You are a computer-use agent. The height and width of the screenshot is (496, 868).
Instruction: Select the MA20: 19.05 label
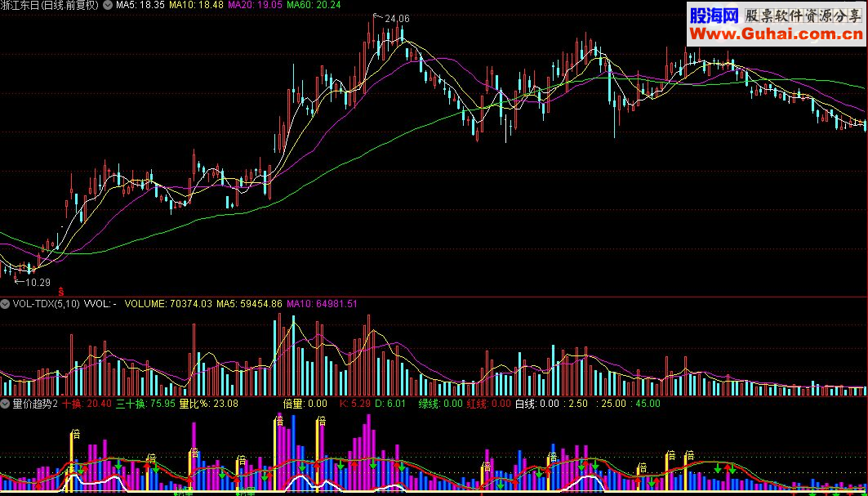click(x=255, y=5)
